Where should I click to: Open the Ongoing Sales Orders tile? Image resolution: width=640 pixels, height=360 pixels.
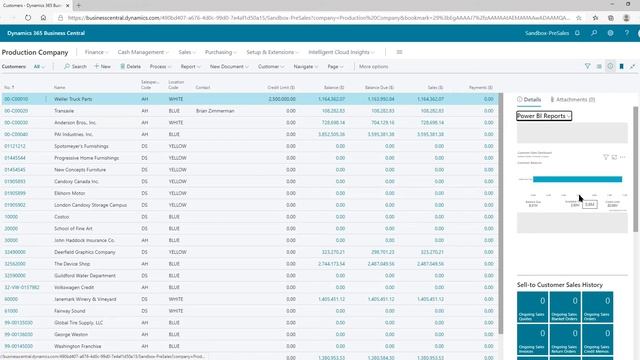(x=597, y=307)
